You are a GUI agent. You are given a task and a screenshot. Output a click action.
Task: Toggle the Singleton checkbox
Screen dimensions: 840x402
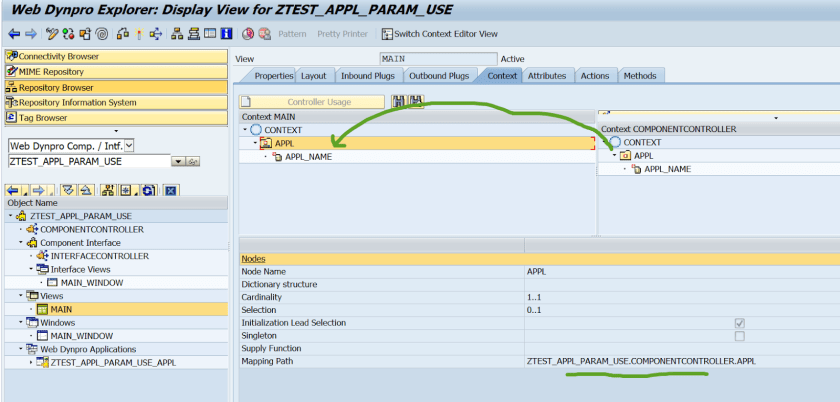[x=739, y=335]
